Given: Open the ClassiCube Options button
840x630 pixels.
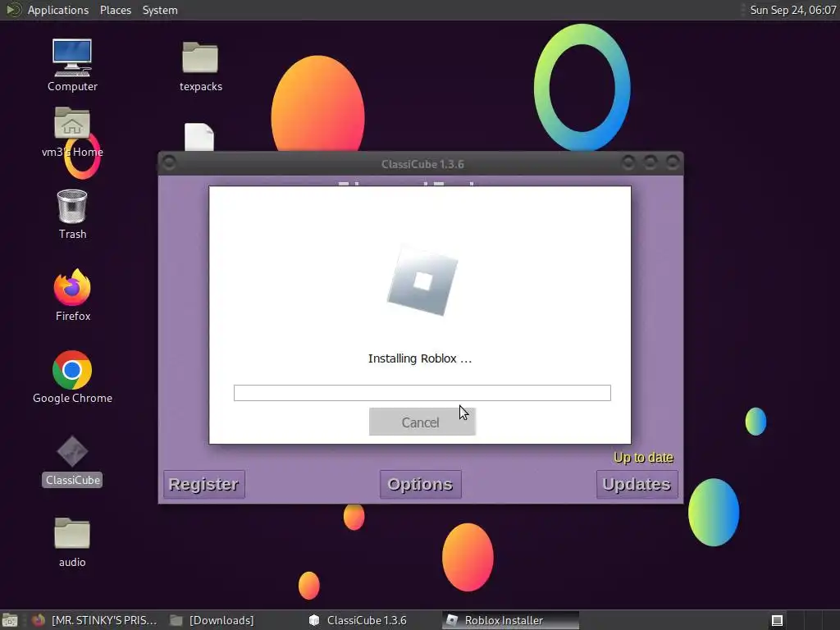Looking at the screenshot, I should click(x=421, y=484).
